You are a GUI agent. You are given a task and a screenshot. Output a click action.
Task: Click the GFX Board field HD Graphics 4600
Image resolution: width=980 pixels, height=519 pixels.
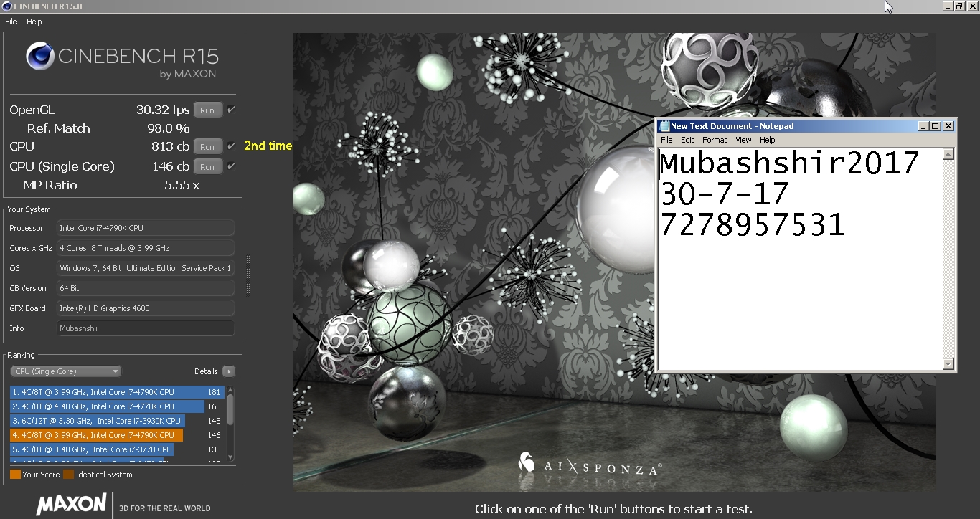tap(146, 308)
